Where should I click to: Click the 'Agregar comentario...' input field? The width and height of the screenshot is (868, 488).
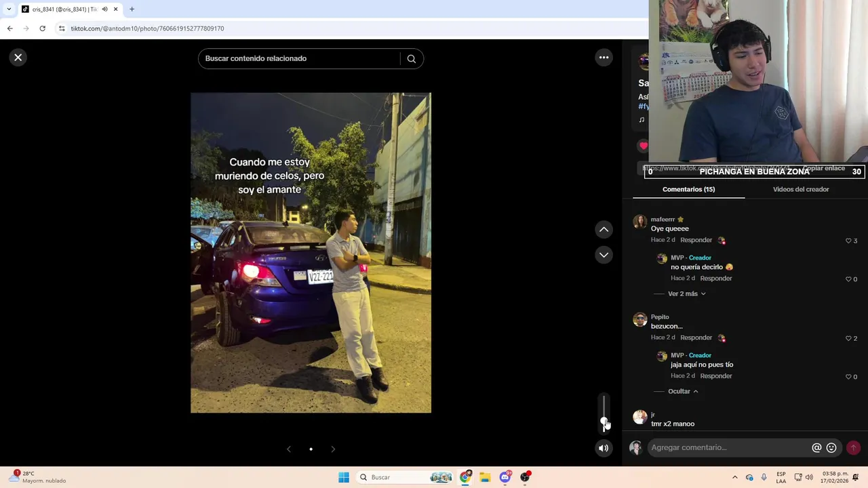(x=729, y=447)
